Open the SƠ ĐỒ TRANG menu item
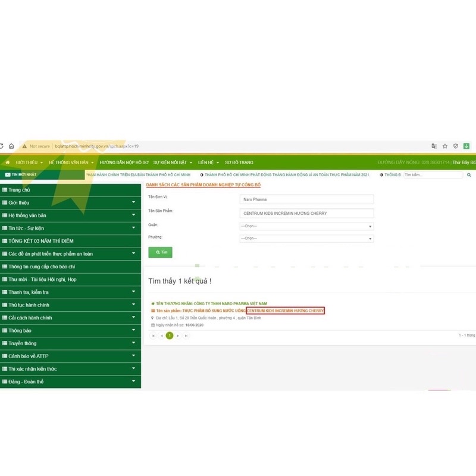Image resolution: width=476 pixels, height=476 pixels. click(x=239, y=162)
